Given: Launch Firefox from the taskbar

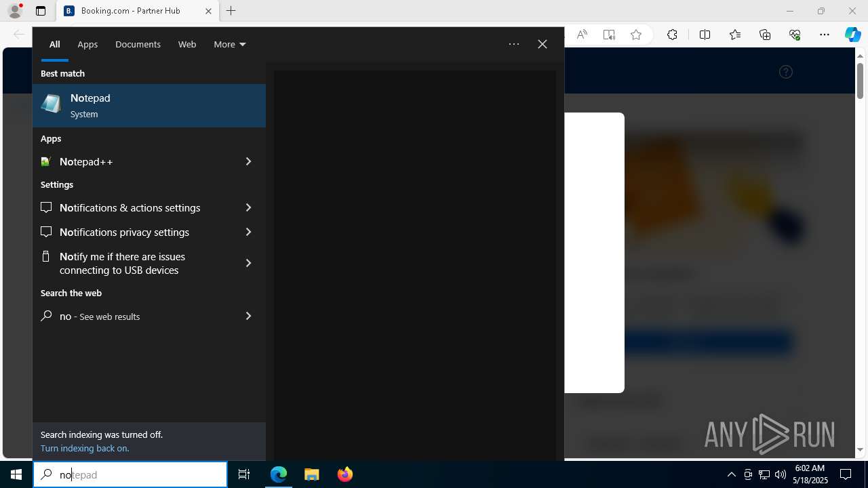Looking at the screenshot, I should click(x=344, y=474).
